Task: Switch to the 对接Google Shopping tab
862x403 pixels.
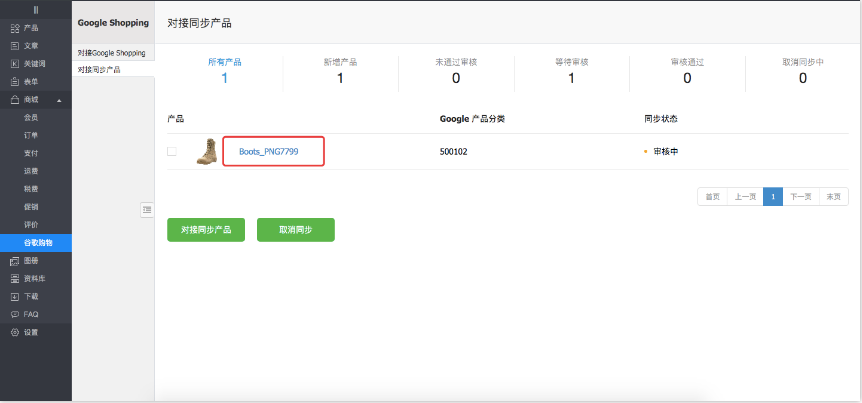Action: point(111,52)
